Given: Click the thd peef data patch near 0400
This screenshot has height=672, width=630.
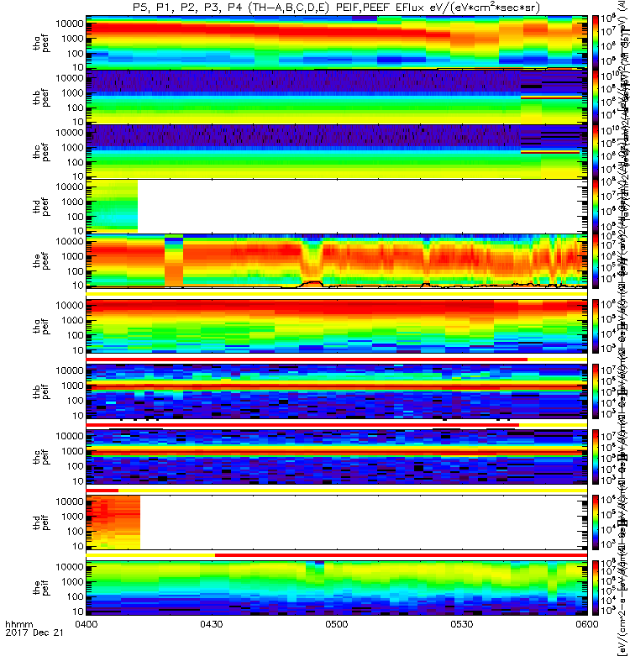Looking at the screenshot, I should click(x=113, y=206).
